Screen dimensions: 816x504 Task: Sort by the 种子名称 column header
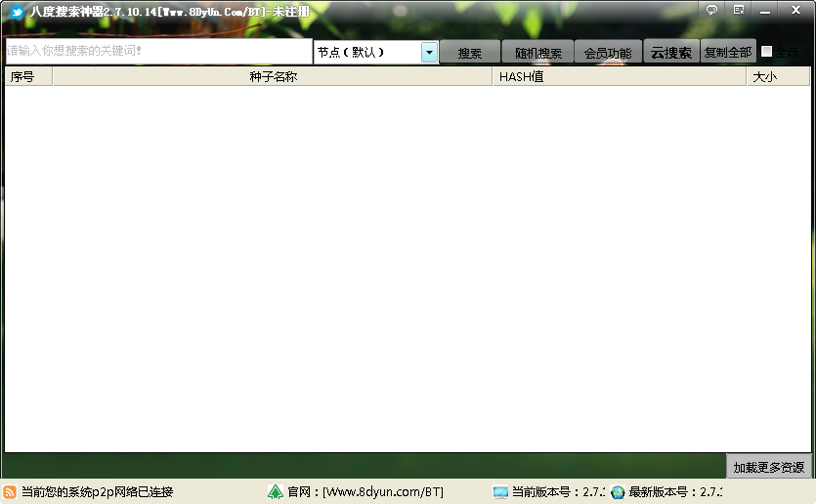pyautogui.click(x=273, y=76)
